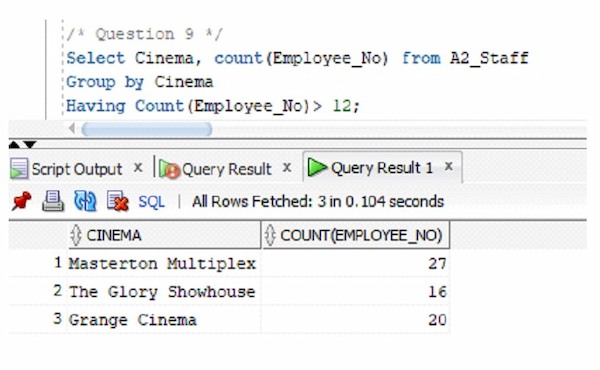Click the All Rows Fetched status text

click(x=318, y=202)
